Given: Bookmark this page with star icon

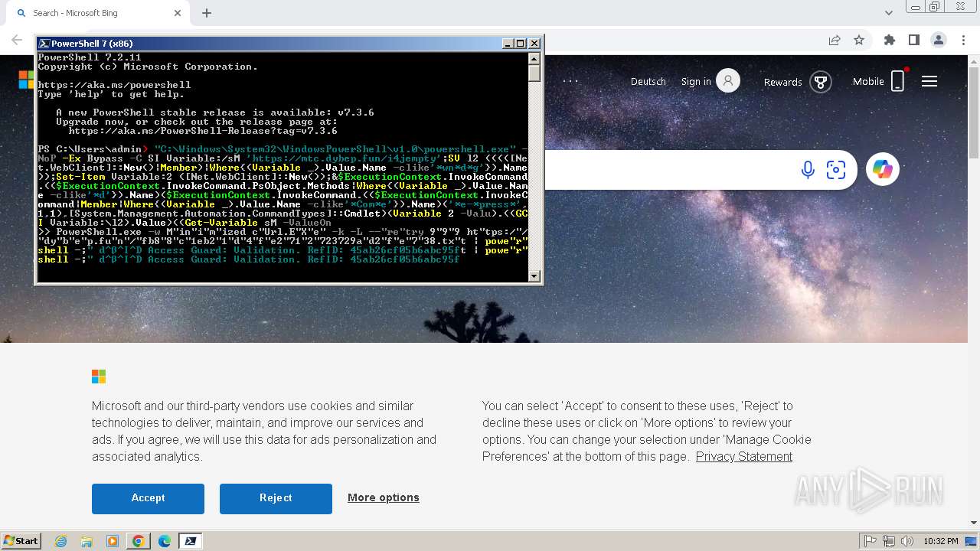Looking at the screenshot, I should (x=859, y=40).
